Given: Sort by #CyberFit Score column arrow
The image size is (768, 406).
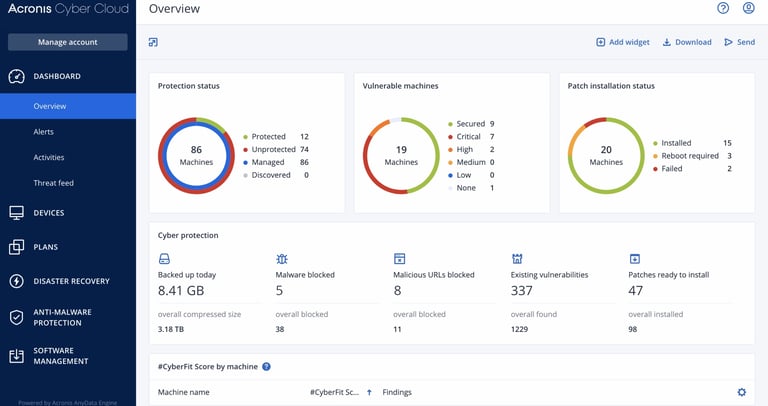Looking at the screenshot, I should (x=369, y=392).
